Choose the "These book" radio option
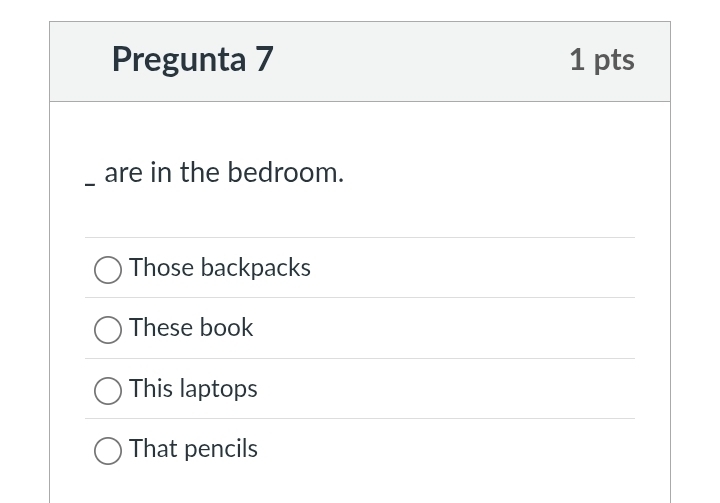The width and height of the screenshot is (720, 503). [x=108, y=329]
